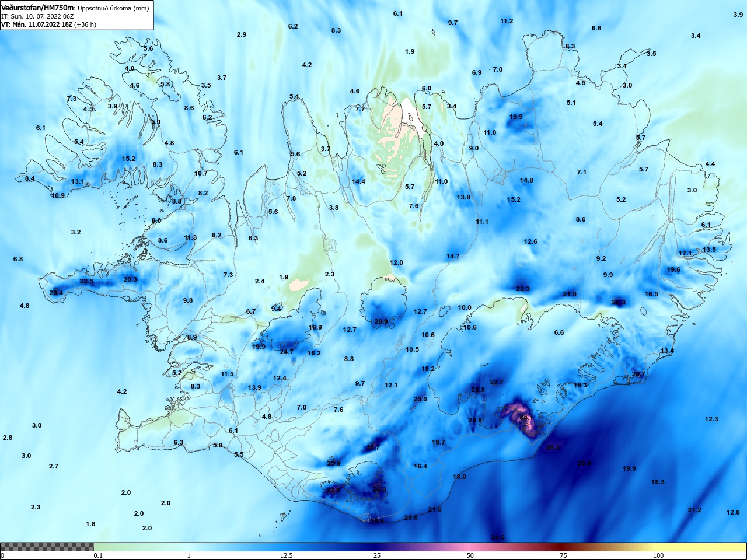Screen dimensions: 747x560
Task: Select the IT: Sun. 10. 07. 2022 06Z line
Action: (x=37, y=16)
